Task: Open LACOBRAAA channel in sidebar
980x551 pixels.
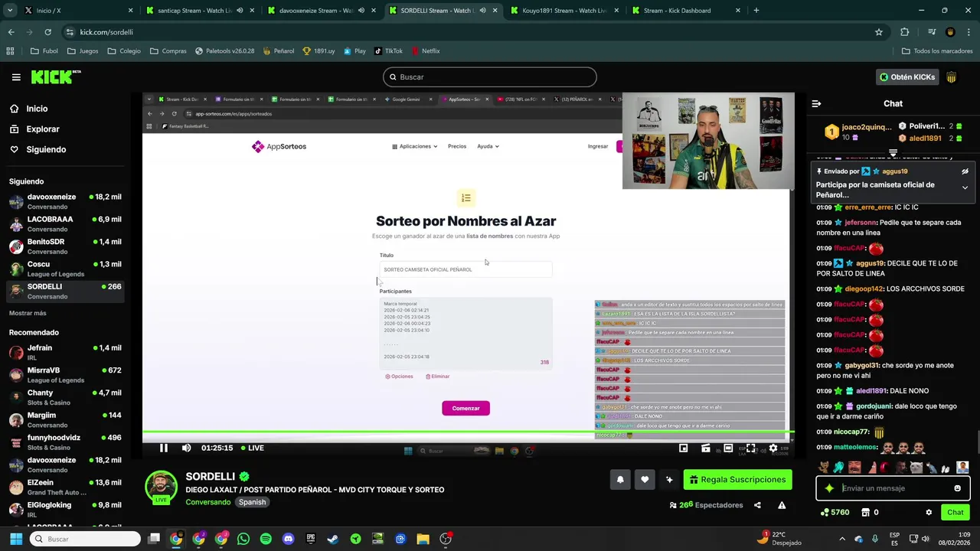Action: click(65, 224)
